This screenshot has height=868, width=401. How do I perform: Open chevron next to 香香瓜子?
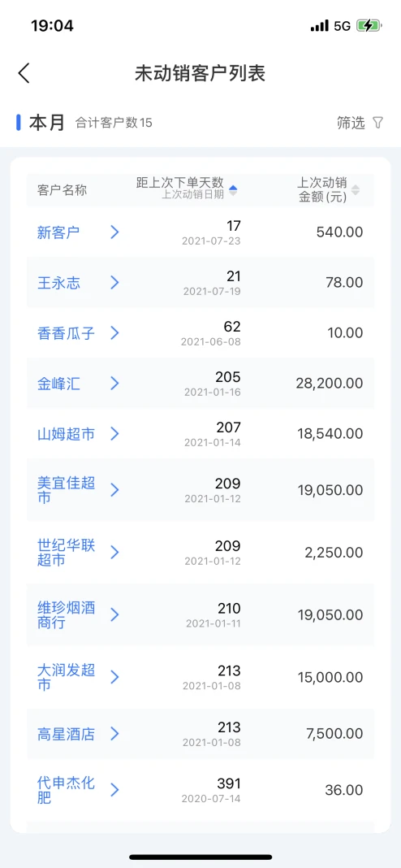pos(114,332)
